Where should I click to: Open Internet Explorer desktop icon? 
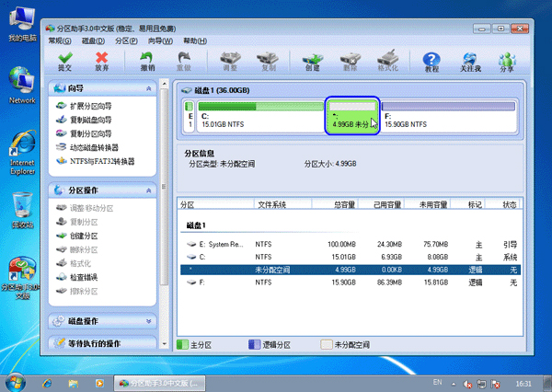21,153
